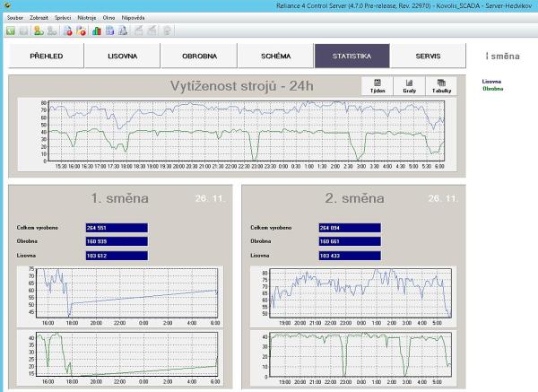Open the Nápověda help menu
Image resolution: width=538 pixels, height=392 pixels.
click(132, 17)
